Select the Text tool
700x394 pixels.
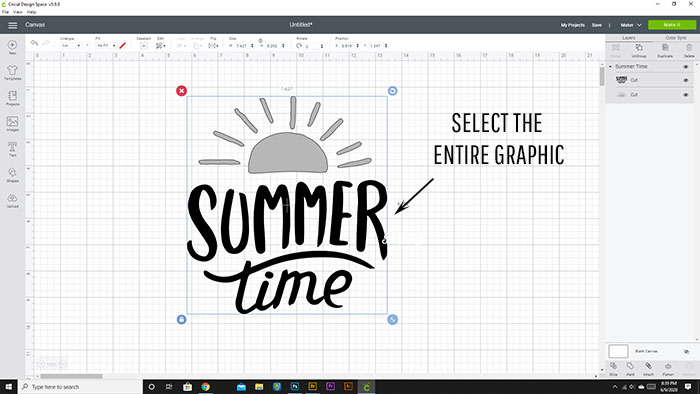pyautogui.click(x=12, y=149)
